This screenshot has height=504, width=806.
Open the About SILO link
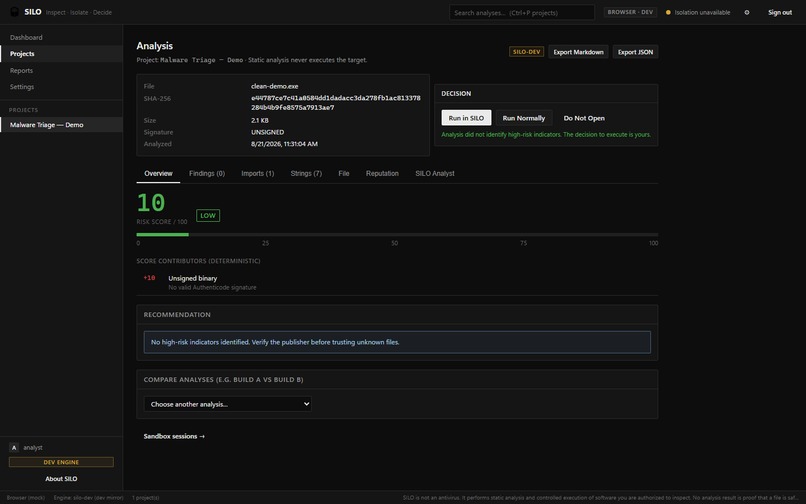click(61, 479)
